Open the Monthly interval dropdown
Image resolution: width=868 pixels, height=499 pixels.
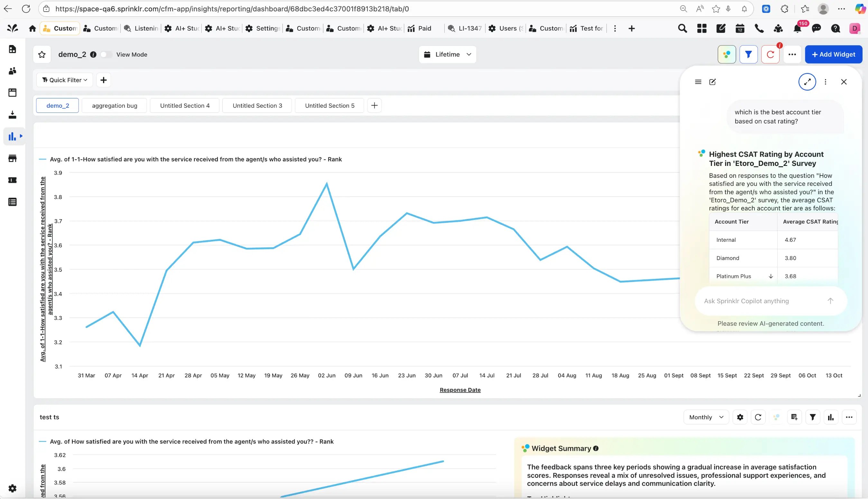(706, 417)
